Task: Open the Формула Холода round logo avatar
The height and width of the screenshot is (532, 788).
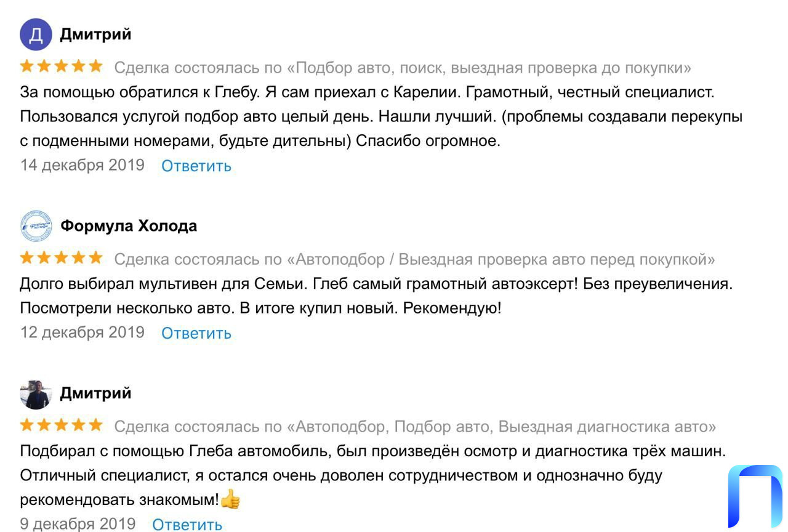Action: pyautogui.click(x=36, y=226)
